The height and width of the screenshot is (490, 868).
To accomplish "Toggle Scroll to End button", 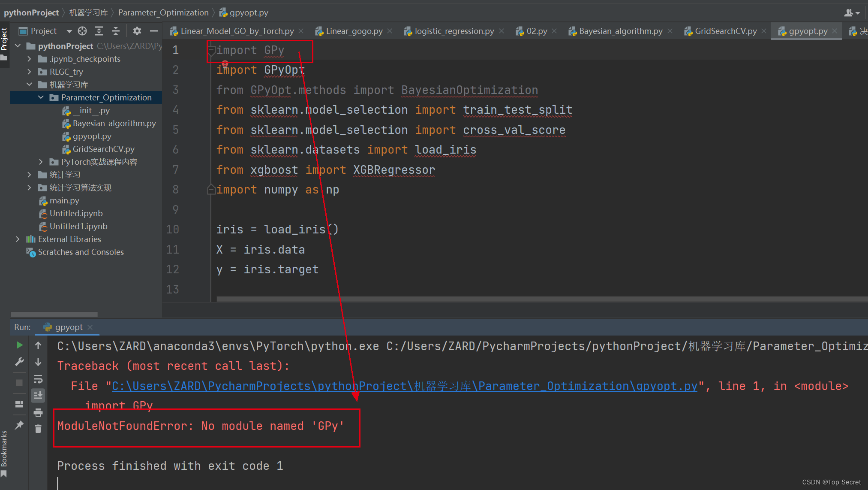I will pyautogui.click(x=38, y=395).
